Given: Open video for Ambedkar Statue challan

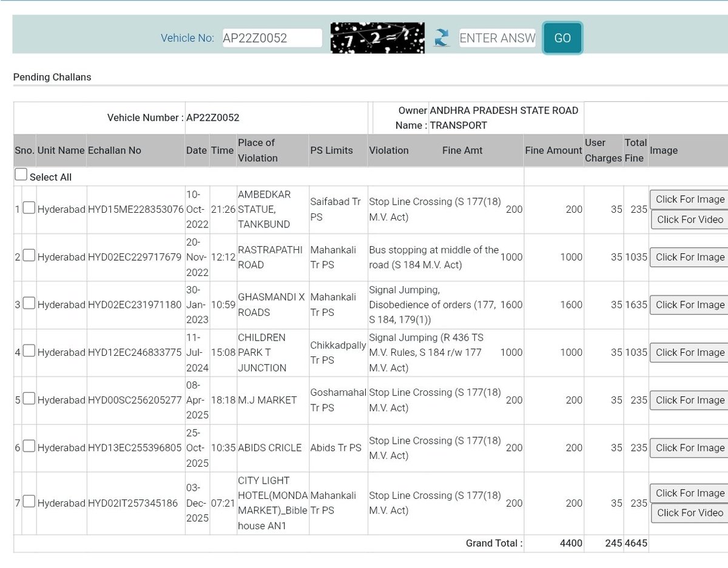Looking at the screenshot, I should coord(690,219).
